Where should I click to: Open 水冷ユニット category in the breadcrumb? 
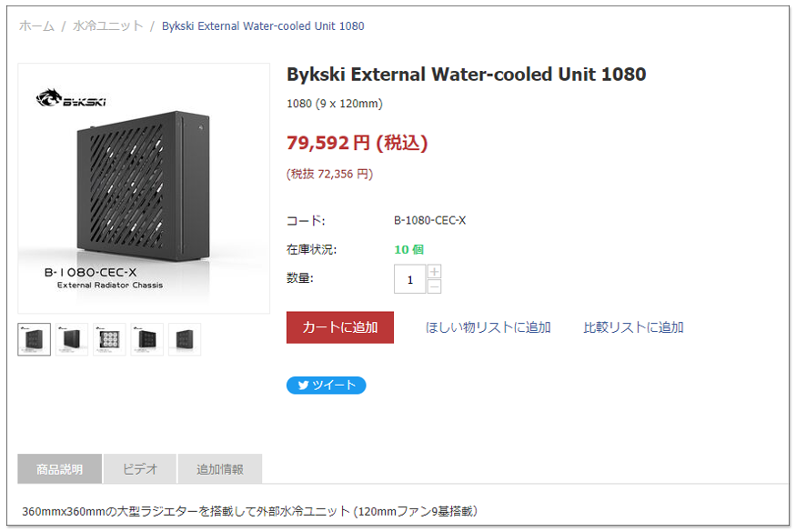(107, 26)
